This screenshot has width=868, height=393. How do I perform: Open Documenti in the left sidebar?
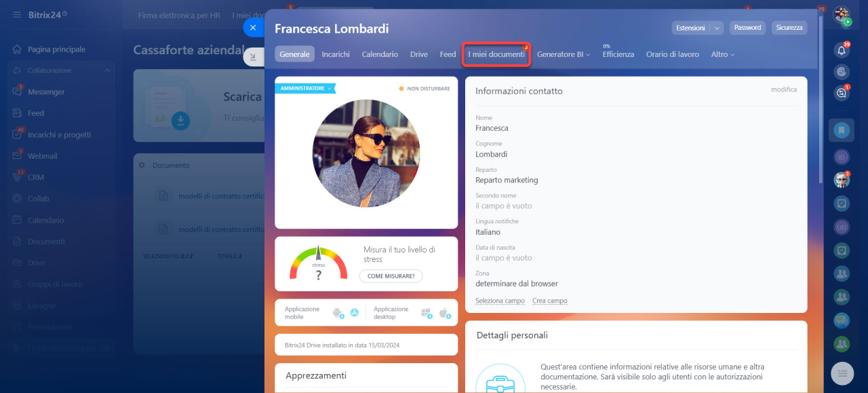coord(46,242)
